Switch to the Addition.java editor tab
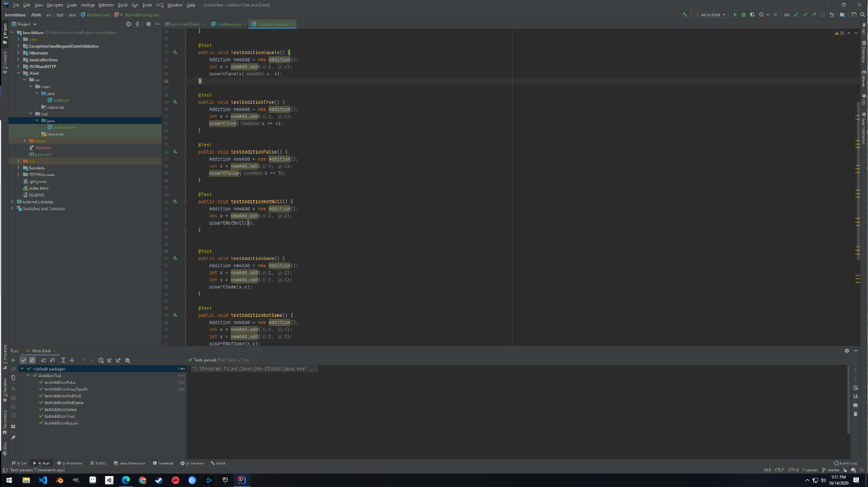Viewport: 868px width, 487px height. click(228, 24)
